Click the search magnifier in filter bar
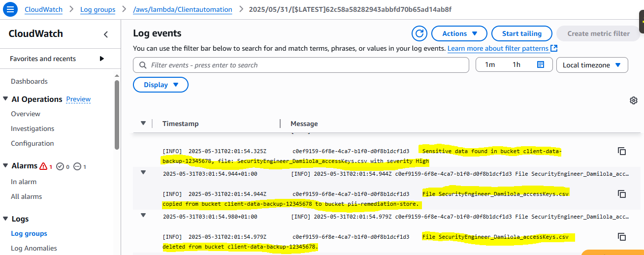Screen dimensions: 644x255 pyautogui.click(x=143, y=65)
